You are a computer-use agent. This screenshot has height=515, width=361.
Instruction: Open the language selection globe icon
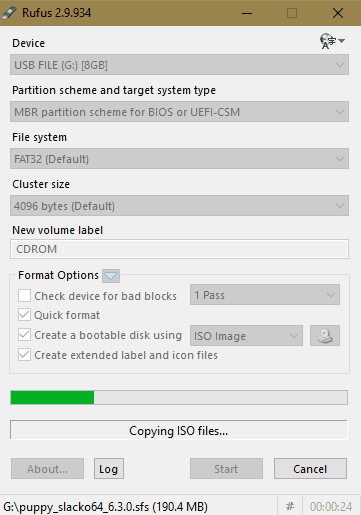pos(332,41)
